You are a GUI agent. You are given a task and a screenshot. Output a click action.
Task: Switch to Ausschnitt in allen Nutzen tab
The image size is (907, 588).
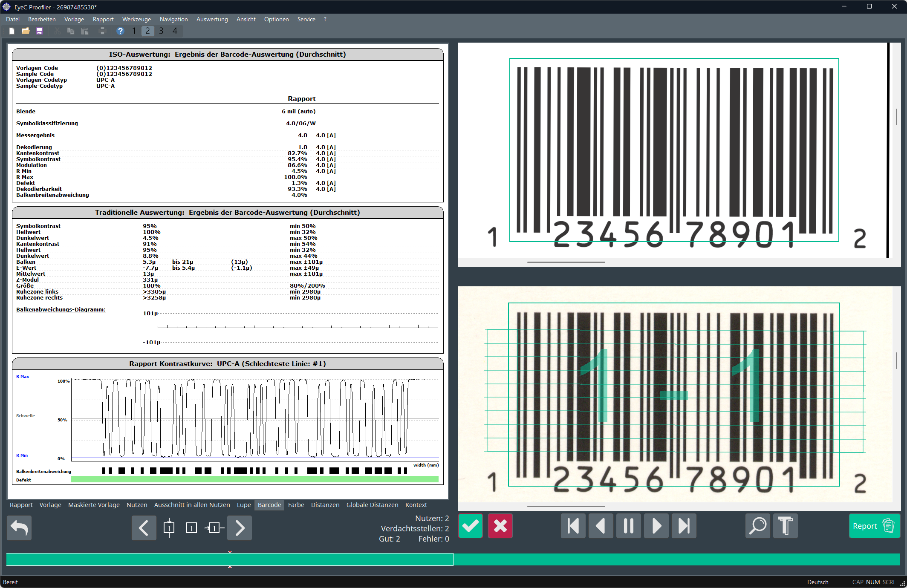point(192,505)
